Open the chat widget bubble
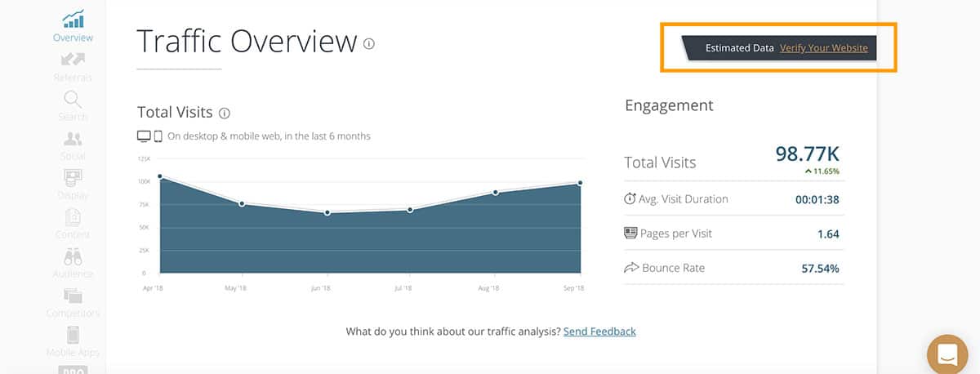 click(x=947, y=354)
